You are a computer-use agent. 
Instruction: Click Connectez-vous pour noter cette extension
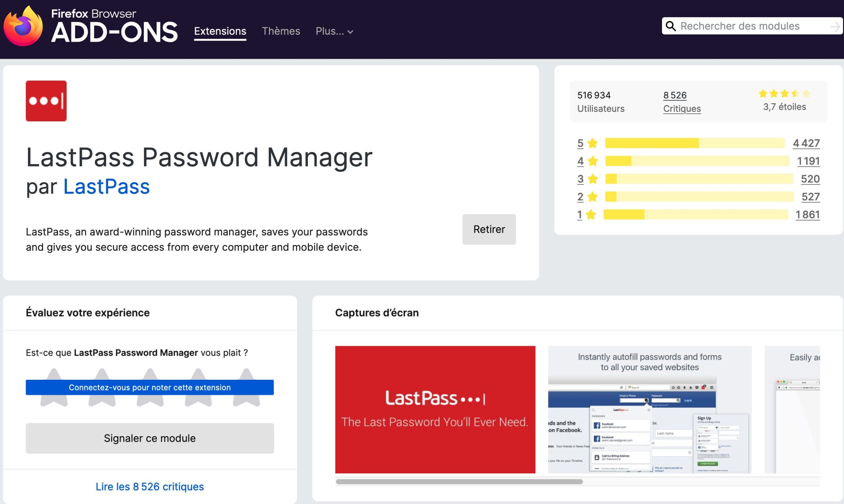(150, 388)
